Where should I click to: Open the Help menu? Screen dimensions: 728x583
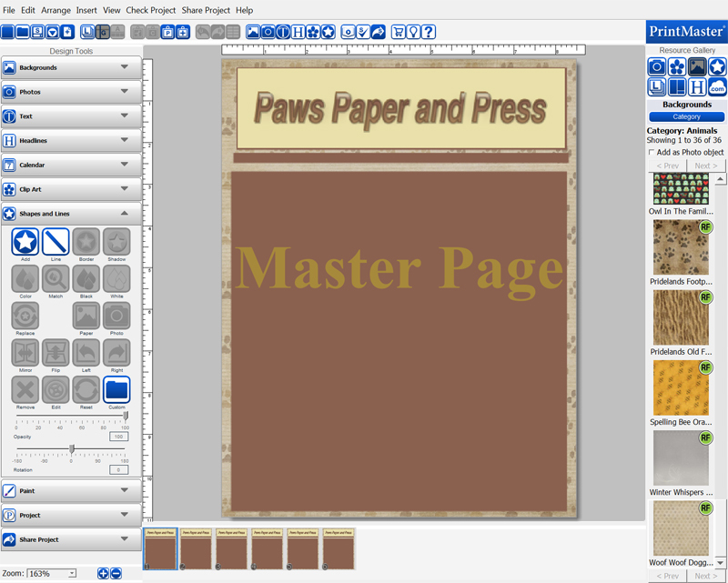pyautogui.click(x=244, y=10)
